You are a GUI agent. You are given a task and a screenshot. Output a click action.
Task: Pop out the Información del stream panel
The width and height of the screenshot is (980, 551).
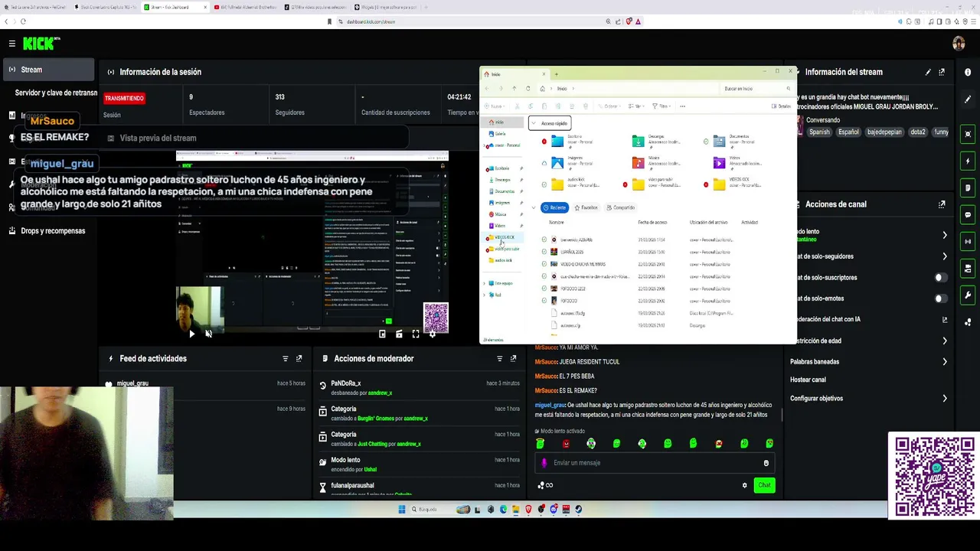tap(942, 72)
